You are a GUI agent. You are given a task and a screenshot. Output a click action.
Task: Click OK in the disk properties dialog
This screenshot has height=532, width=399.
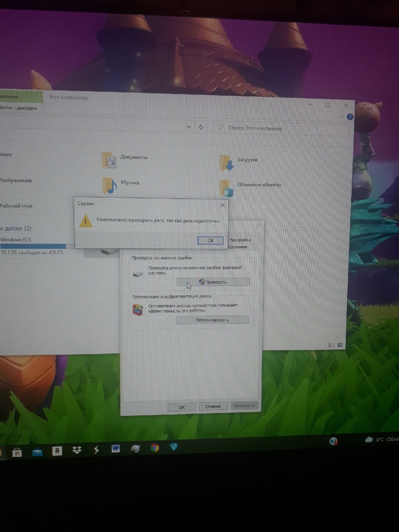(x=182, y=407)
